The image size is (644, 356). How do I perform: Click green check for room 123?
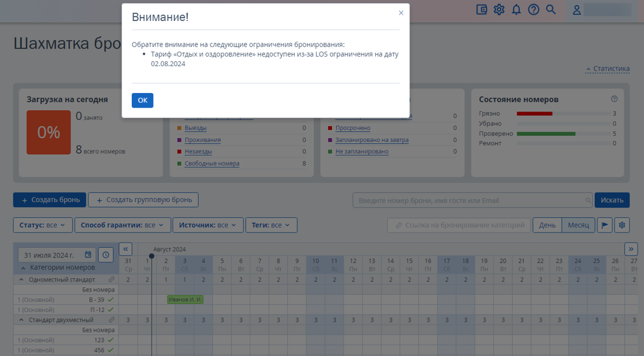(110, 340)
